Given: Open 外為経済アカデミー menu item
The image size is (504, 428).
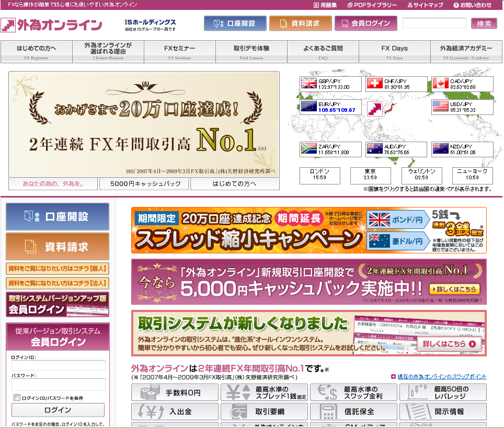Looking at the screenshot, I should point(466,52).
